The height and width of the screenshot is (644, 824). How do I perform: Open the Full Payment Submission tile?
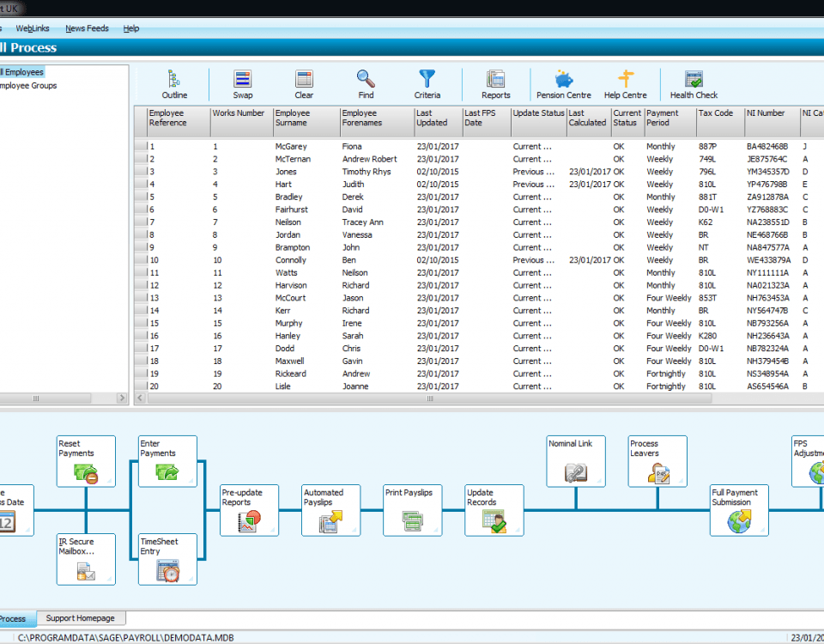(739, 510)
